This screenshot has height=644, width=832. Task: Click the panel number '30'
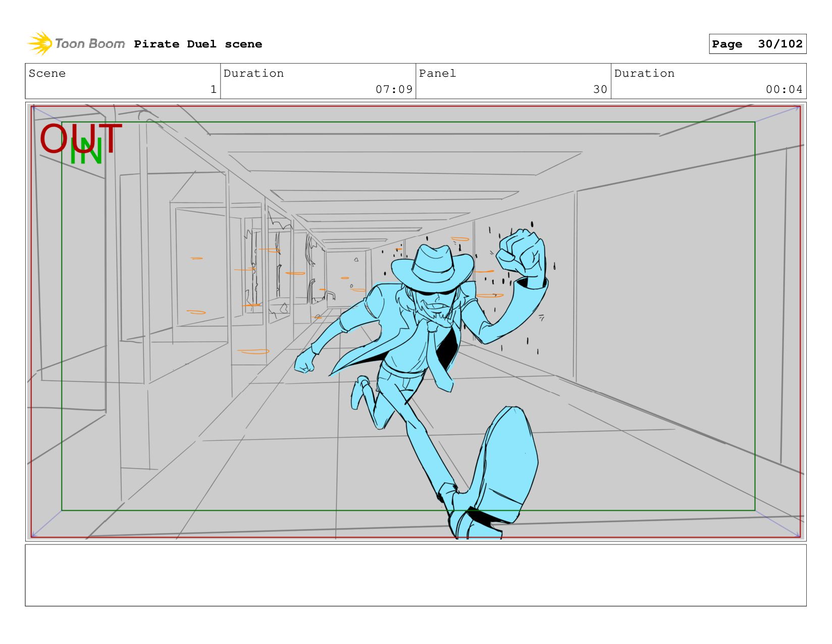click(x=600, y=89)
